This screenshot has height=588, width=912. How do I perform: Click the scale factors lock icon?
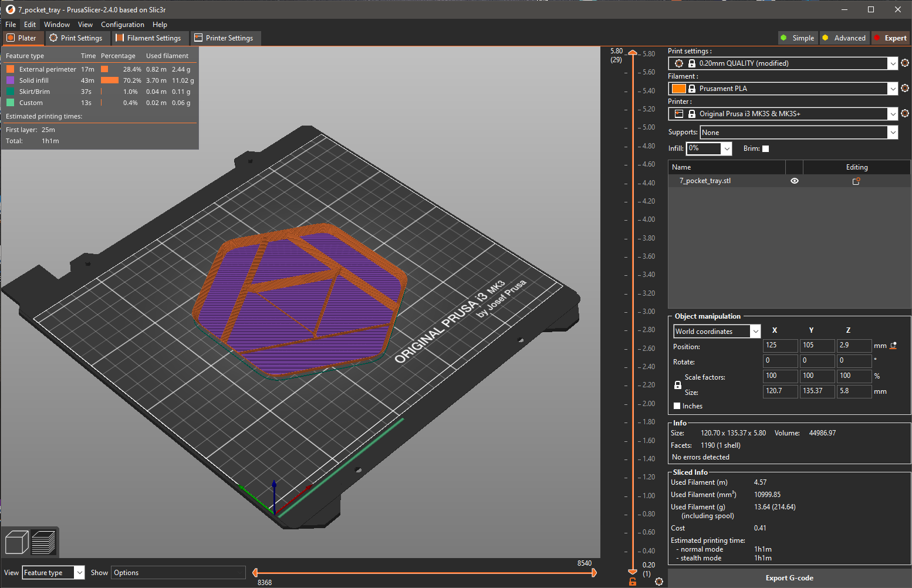pyautogui.click(x=678, y=385)
